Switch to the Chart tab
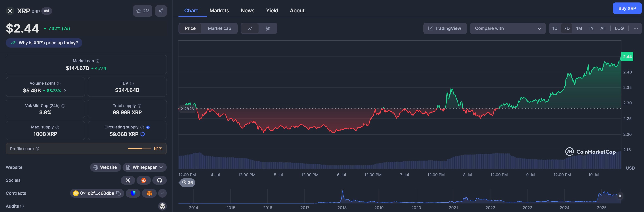Screen dimensions: 644x212 [x=191, y=10]
